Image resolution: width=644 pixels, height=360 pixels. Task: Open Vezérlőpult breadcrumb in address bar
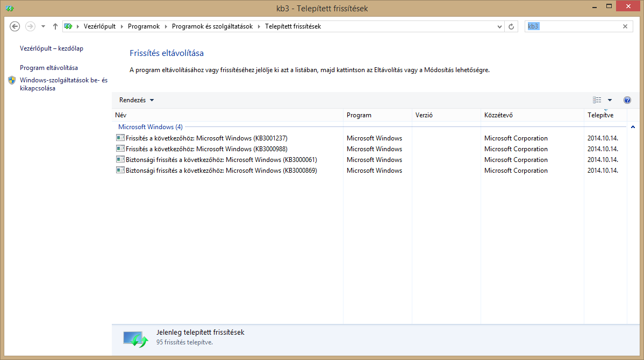click(x=100, y=26)
